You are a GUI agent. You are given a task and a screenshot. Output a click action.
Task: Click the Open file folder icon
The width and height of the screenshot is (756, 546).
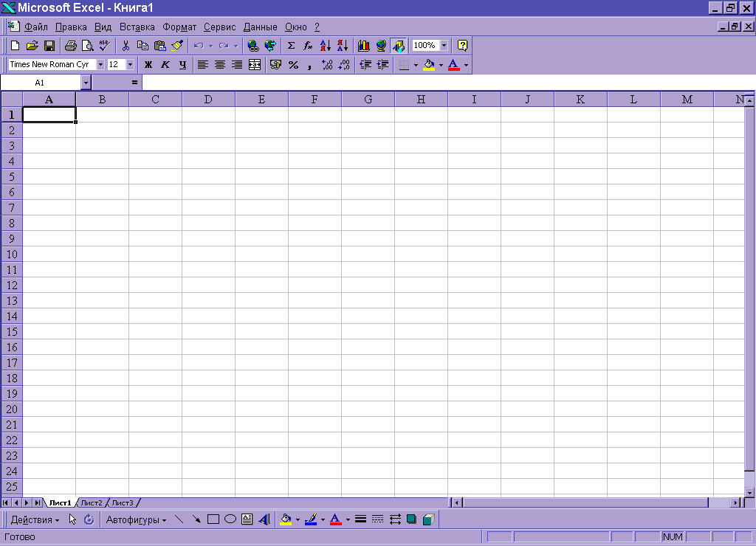tap(32, 46)
